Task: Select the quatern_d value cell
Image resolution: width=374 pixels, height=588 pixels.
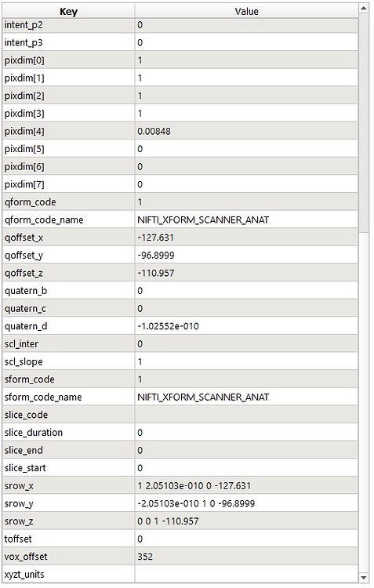Action: pyautogui.click(x=246, y=326)
